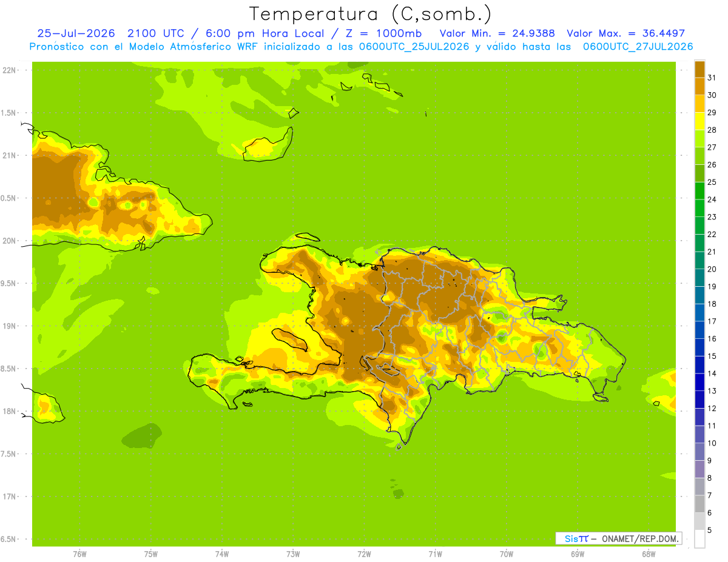Click the legend scale value 31

click(712, 78)
